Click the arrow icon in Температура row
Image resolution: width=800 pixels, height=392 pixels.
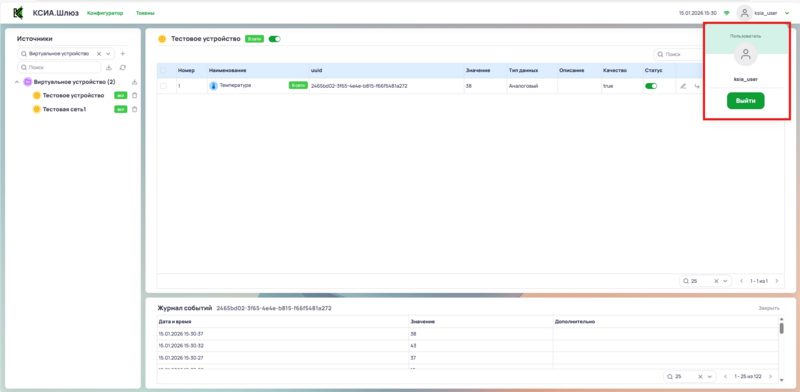pos(697,86)
